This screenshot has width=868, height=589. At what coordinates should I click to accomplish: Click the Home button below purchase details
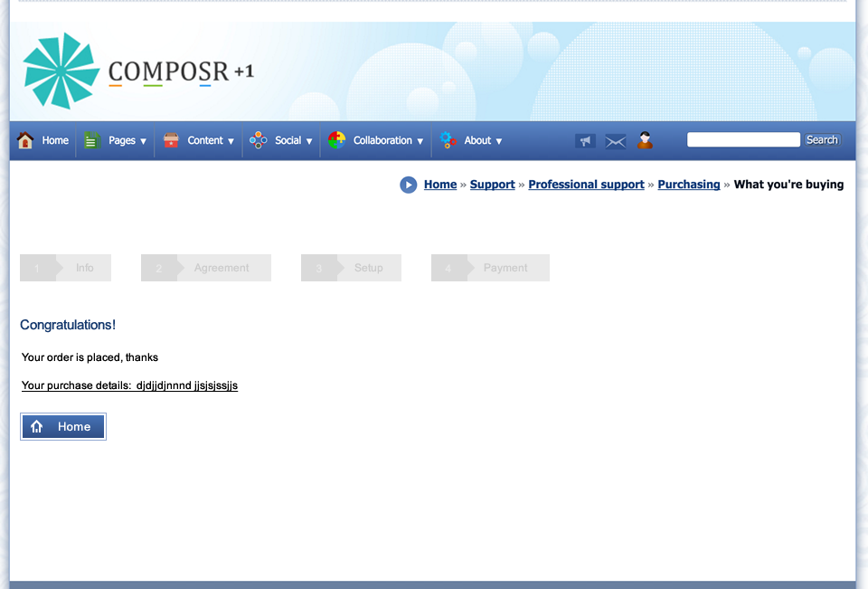coord(63,427)
